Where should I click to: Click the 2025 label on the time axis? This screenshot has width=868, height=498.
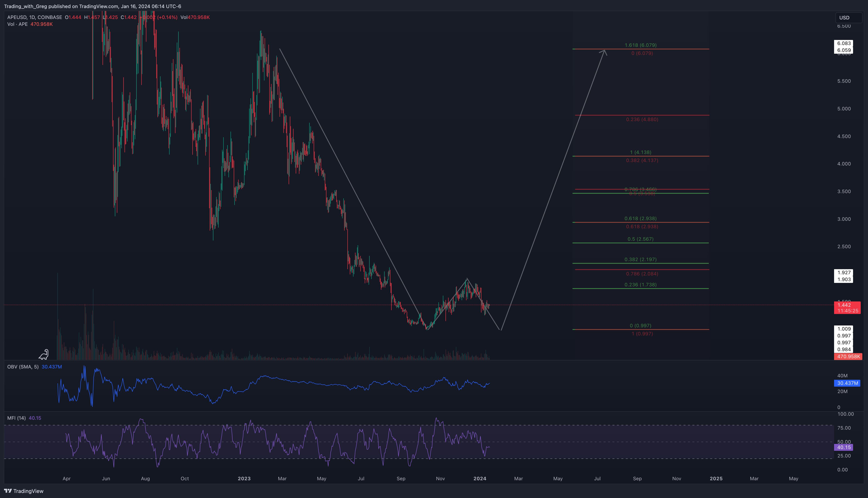tap(716, 478)
